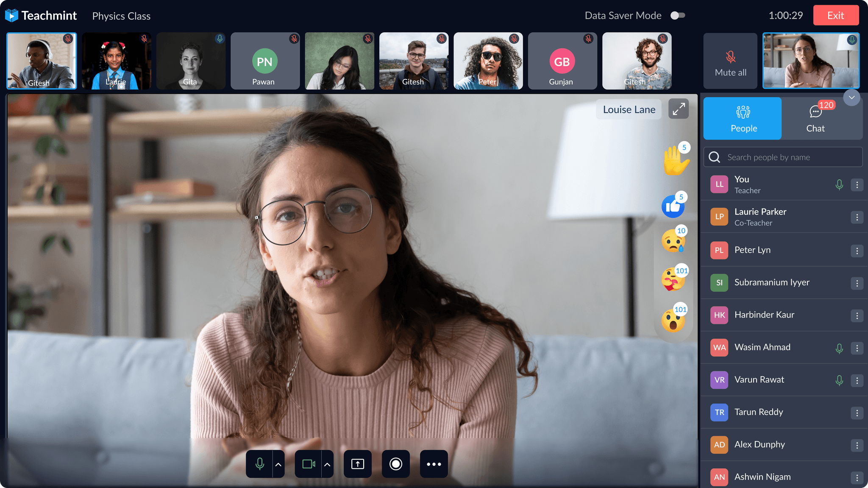Toggle Data Saver Mode switch
This screenshot has width=868, height=488.
point(677,16)
